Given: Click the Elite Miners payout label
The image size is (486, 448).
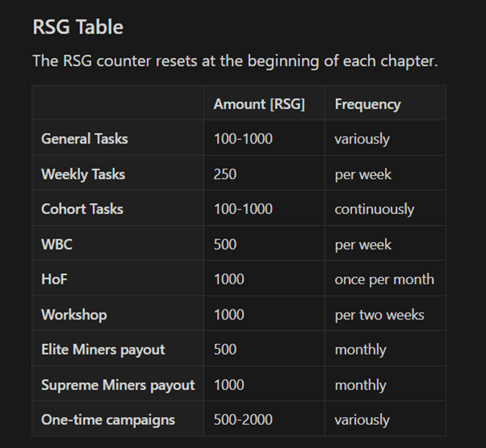Looking at the screenshot, I should pos(103,350).
